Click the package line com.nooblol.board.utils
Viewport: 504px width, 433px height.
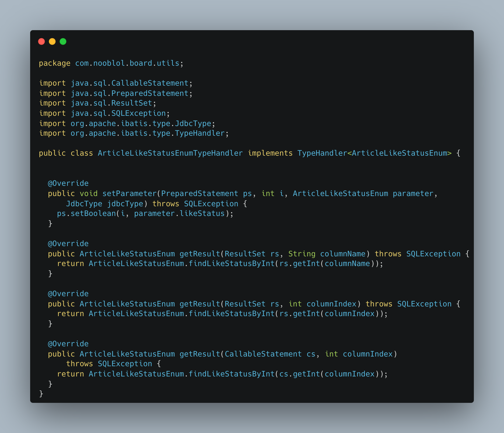click(x=111, y=63)
